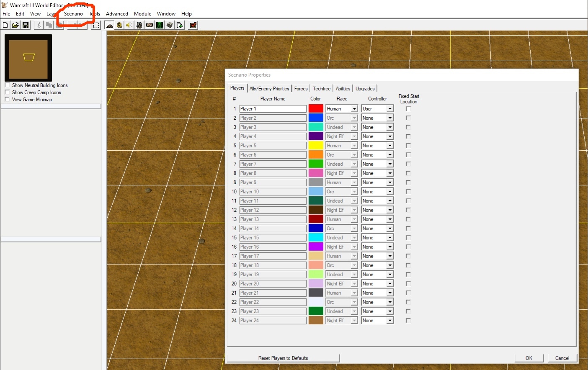Enable Show Neutral Building Icons checkbox
This screenshot has width=588, height=370.
click(7, 85)
